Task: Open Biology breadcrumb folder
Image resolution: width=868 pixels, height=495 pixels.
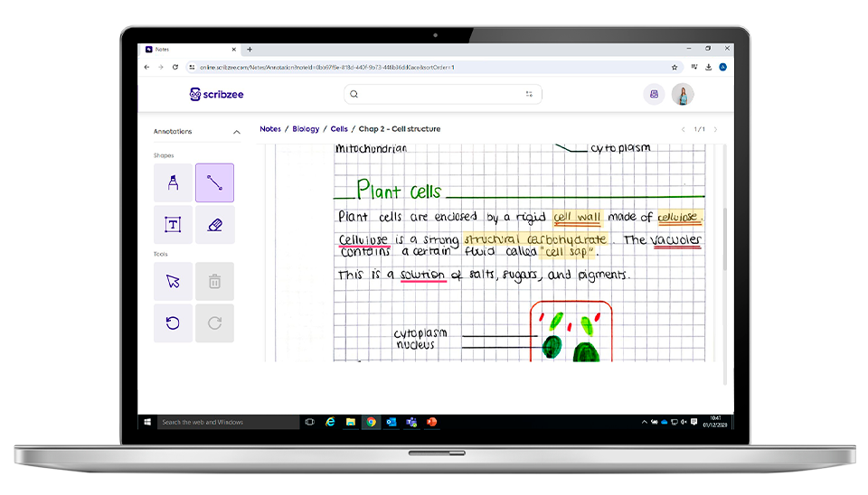Action: (306, 129)
